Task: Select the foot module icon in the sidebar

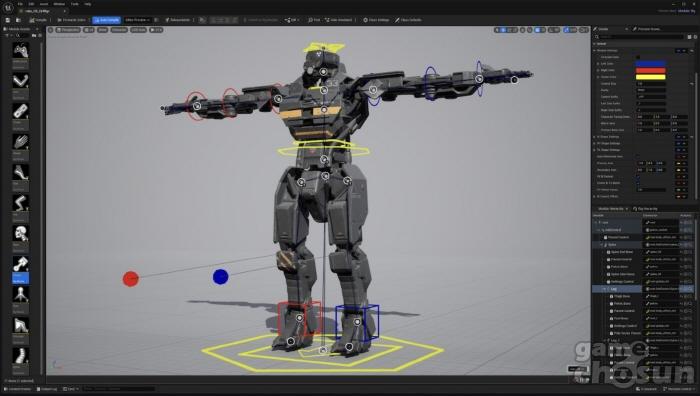Action: tap(21, 172)
